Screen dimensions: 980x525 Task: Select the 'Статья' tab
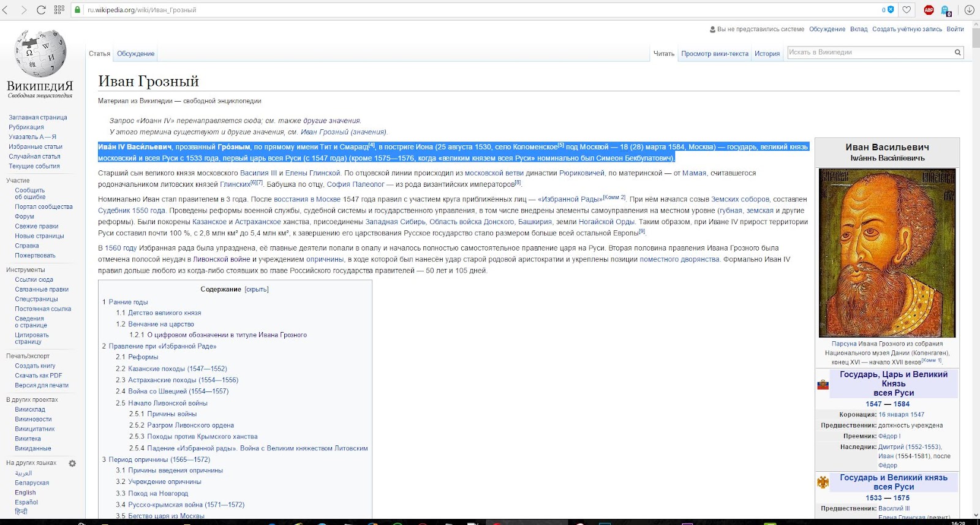click(x=99, y=54)
